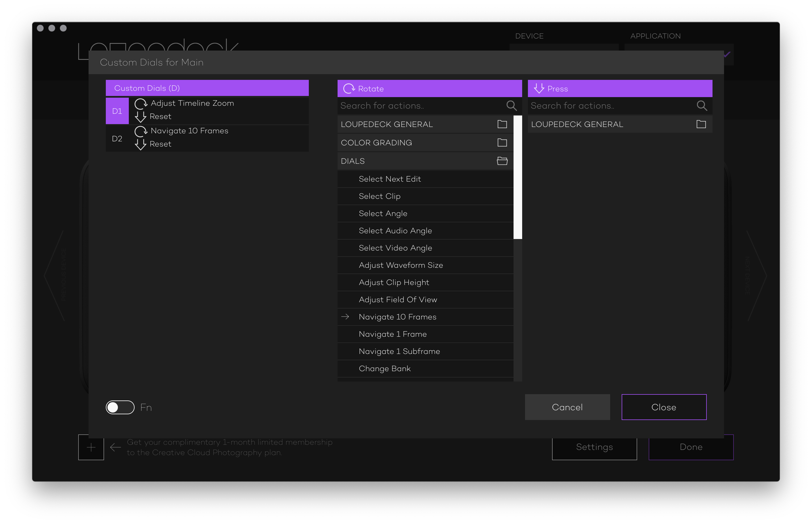The width and height of the screenshot is (812, 524).
Task: Click the rotate icon beside D2 Navigate 10 Frames
Action: click(x=141, y=131)
